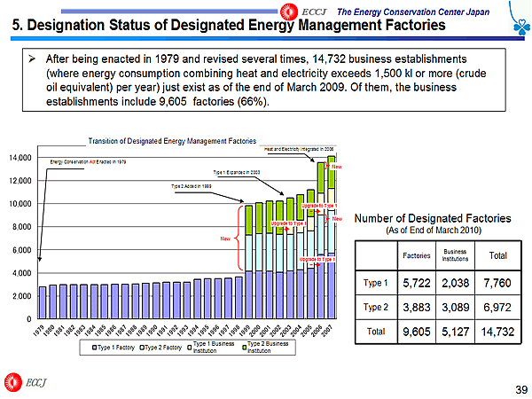The image size is (532, 399).
Task: Click the y-axis label 14,000
Action: coord(20,158)
